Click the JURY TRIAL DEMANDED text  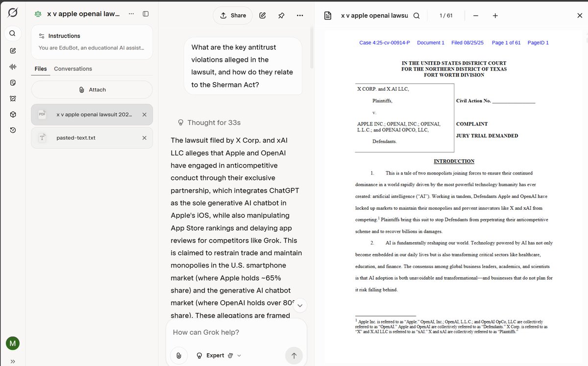pos(487,136)
